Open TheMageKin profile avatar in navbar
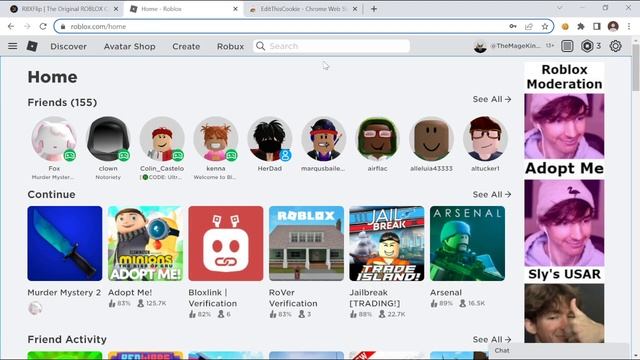This screenshot has height=360, width=640. [x=480, y=46]
